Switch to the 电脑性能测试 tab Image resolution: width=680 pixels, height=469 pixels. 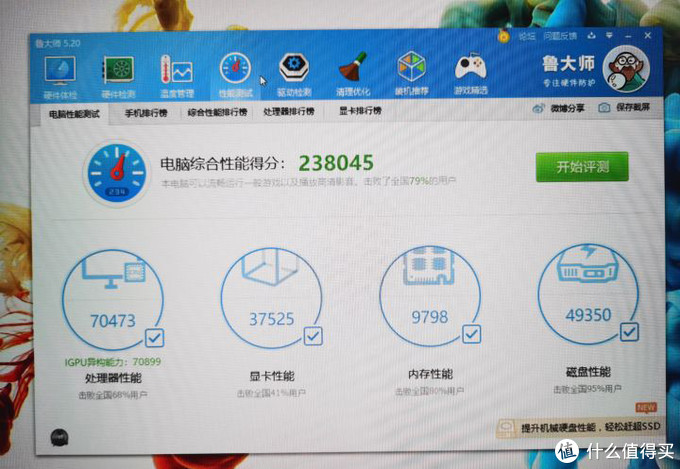tap(74, 114)
